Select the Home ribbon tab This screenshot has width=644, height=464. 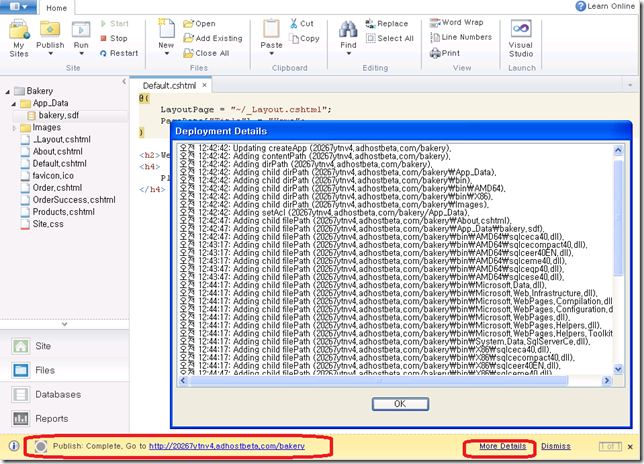[56, 8]
